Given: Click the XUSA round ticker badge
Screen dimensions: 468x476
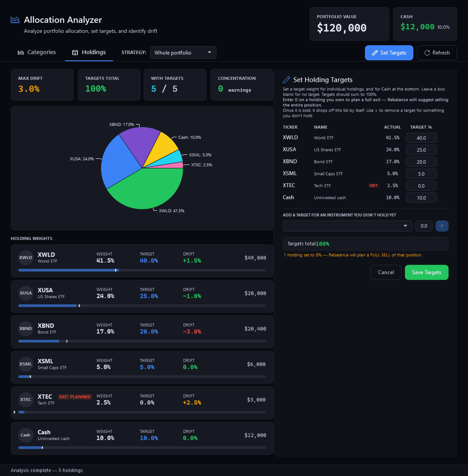Looking at the screenshot, I should tap(26, 293).
